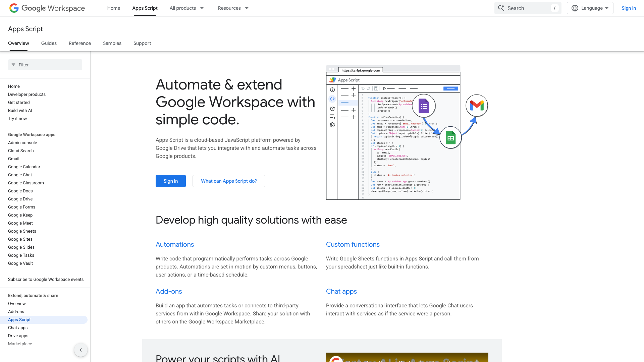This screenshot has height=362, width=644.
Task: Open Google Drive in the sidebar
Action: point(20,199)
